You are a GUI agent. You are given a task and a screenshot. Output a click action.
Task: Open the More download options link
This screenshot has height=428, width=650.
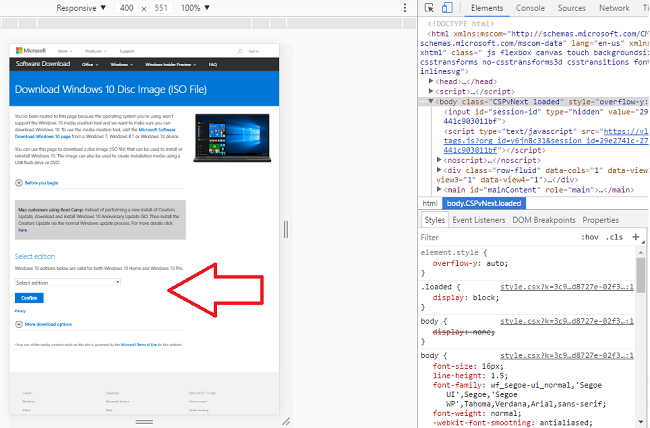(x=48, y=324)
